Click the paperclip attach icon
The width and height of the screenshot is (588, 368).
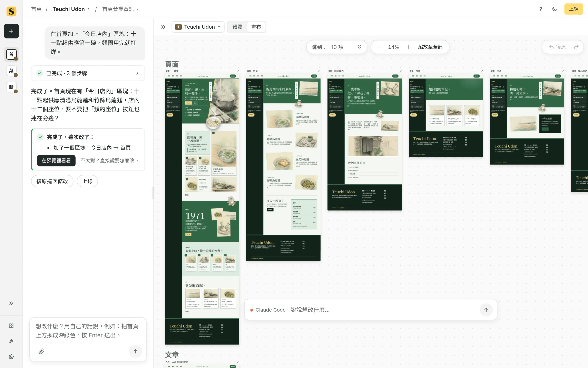(41, 351)
